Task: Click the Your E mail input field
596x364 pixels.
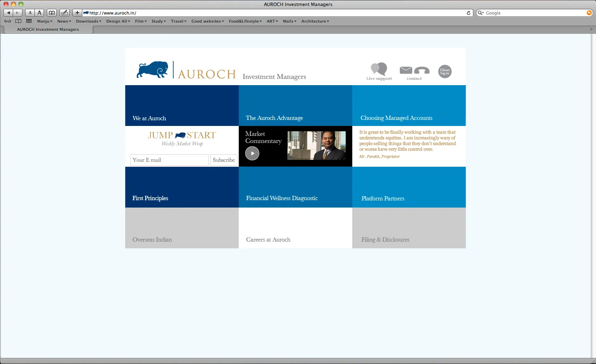Action: tap(170, 160)
